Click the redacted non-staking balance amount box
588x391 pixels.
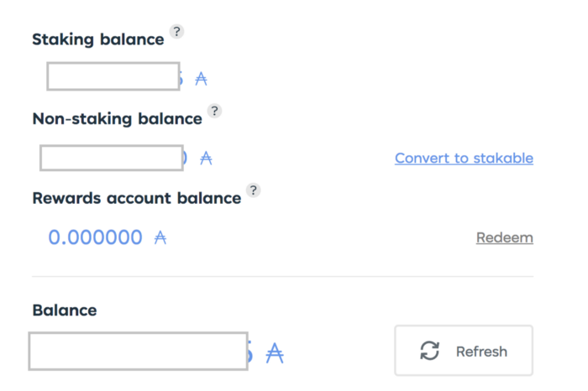click(x=112, y=159)
